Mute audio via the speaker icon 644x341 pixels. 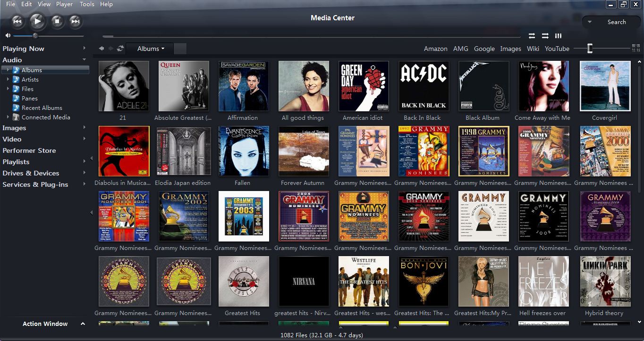(8, 36)
